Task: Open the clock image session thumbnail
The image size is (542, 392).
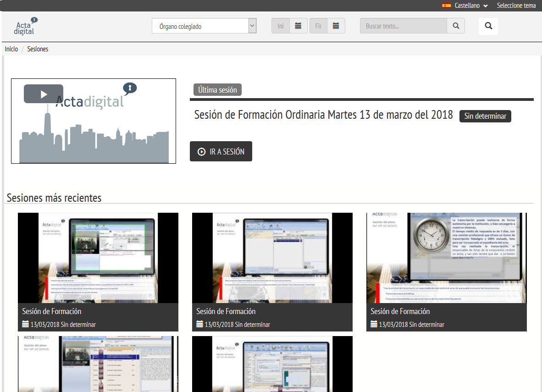Action: pyautogui.click(x=446, y=258)
